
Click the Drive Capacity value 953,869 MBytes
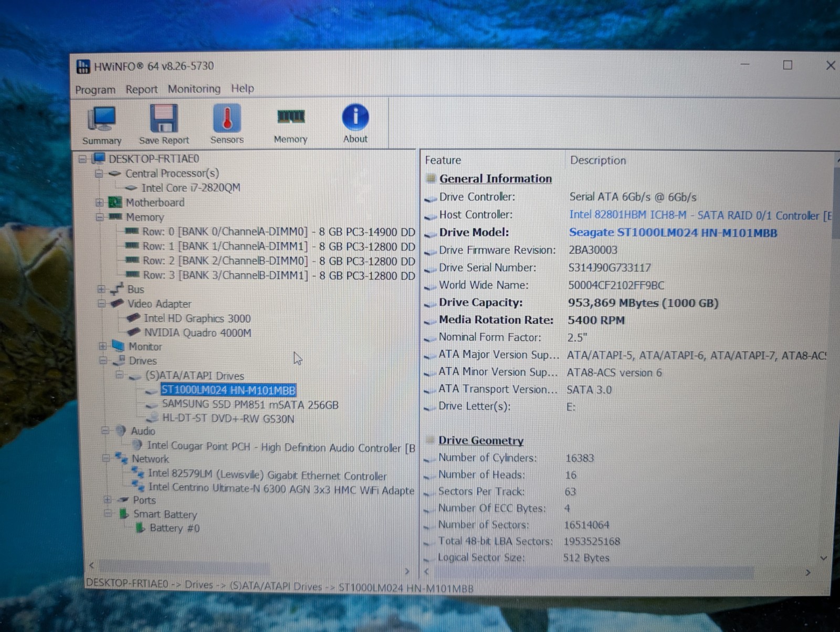[x=643, y=303]
